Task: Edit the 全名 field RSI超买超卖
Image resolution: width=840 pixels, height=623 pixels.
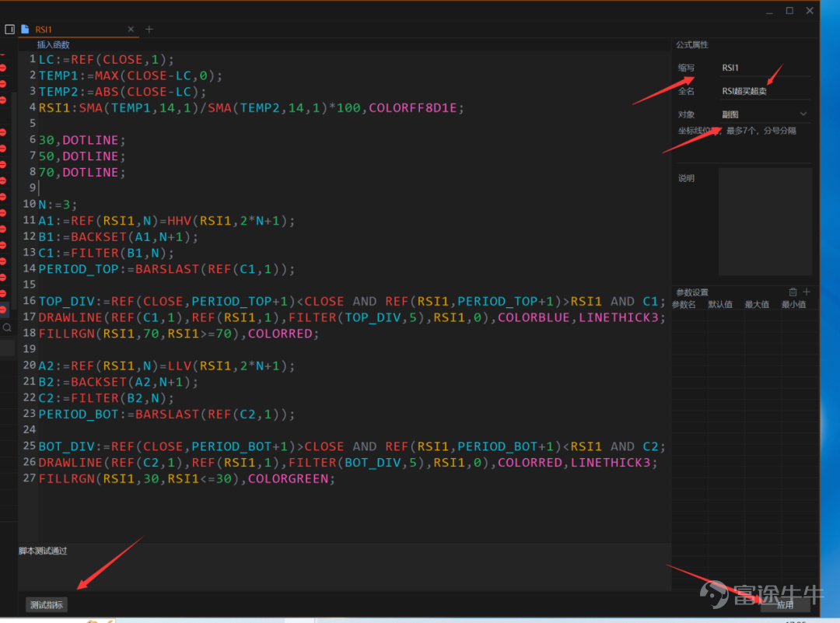Action: 765,91
